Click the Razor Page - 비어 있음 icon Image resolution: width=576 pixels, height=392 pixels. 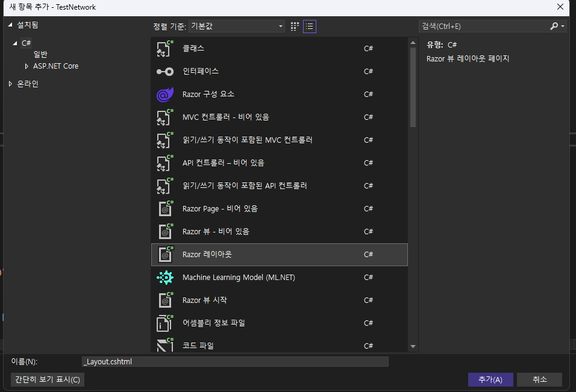click(166, 208)
